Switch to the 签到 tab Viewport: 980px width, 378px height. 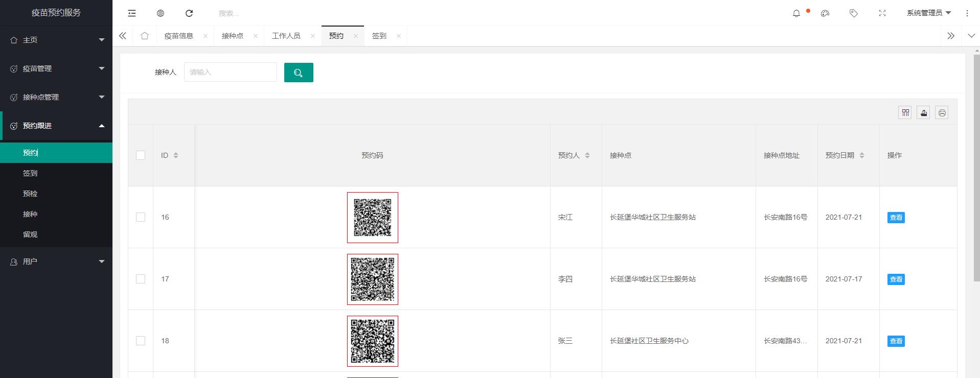[379, 36]
